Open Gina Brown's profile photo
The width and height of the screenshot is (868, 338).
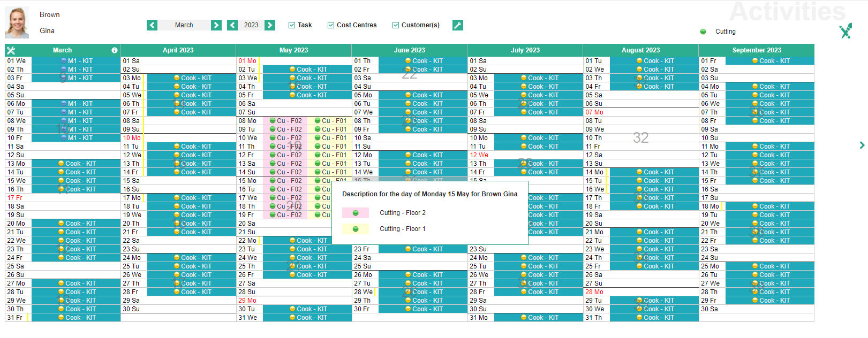point(17,22)
